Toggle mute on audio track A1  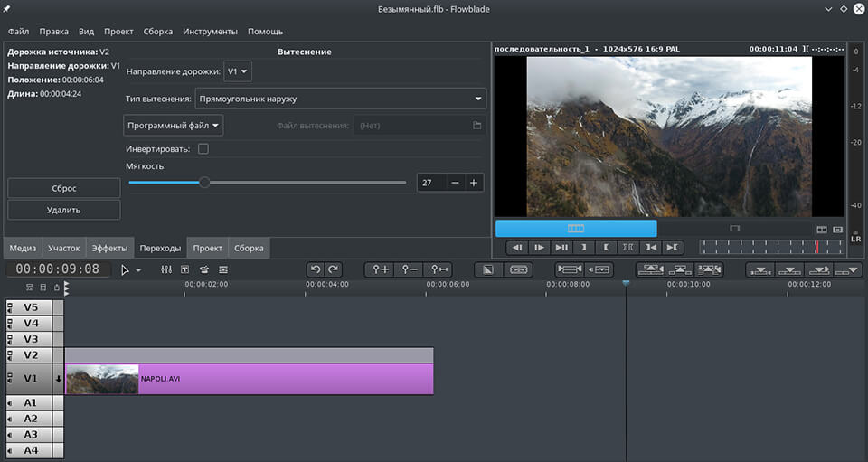click(x=11, y=402)
